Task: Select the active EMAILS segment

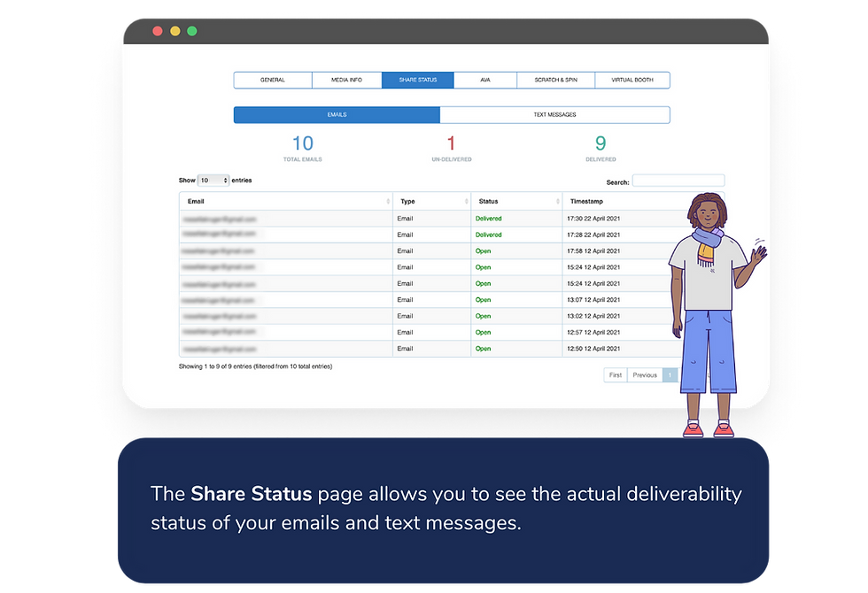Action: [337, 114]
